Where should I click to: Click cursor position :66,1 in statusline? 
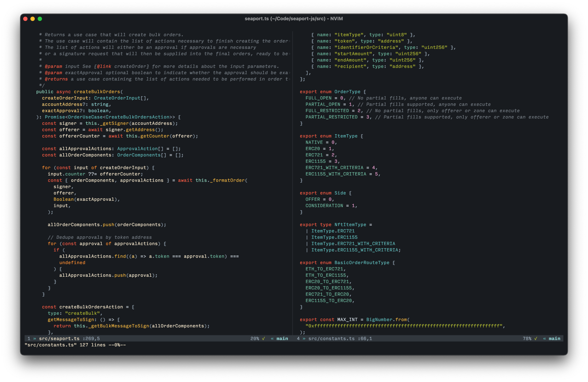tap(365, 339)
